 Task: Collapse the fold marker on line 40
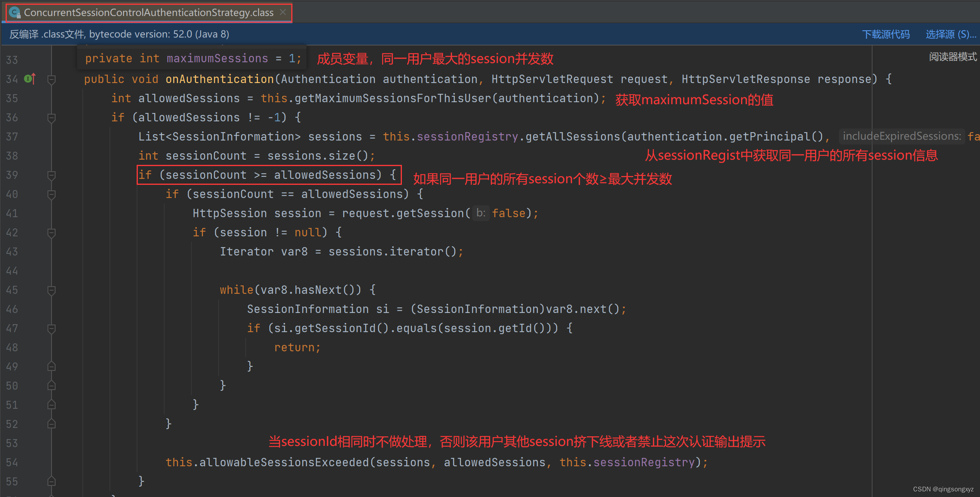(52, 194)
